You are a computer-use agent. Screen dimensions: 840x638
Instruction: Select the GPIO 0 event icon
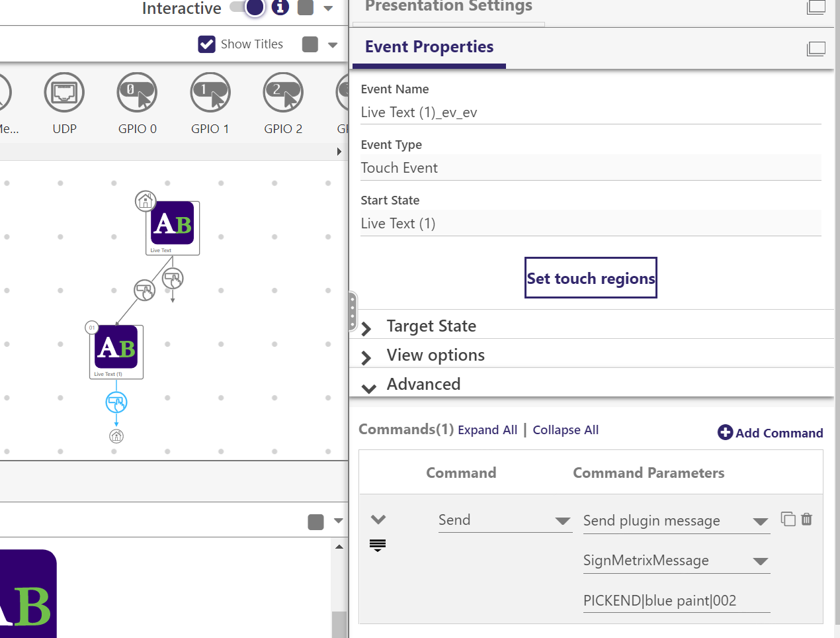(x=137, y=93)
